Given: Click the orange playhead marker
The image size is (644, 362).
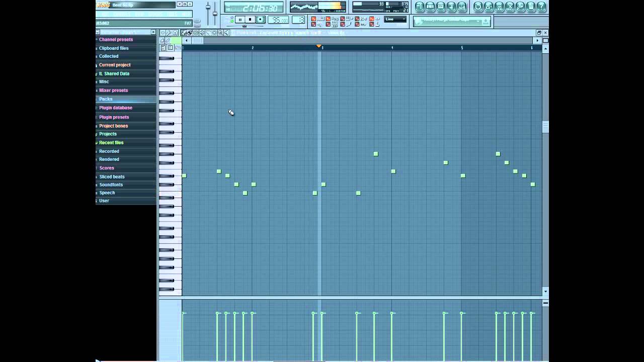Looking at the screenshot, I should coord(318,46).
